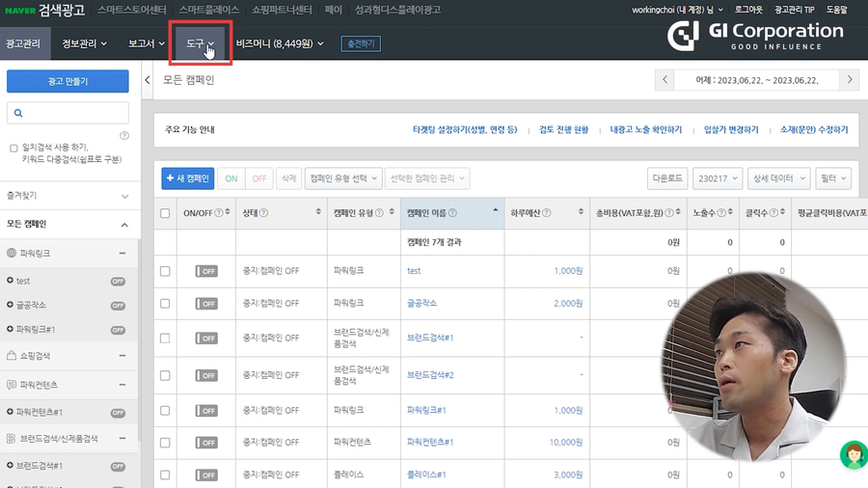Select 파워링크#1 in sidebar tree
Viewport: 868px width, 488px height.
coord(36,329)
